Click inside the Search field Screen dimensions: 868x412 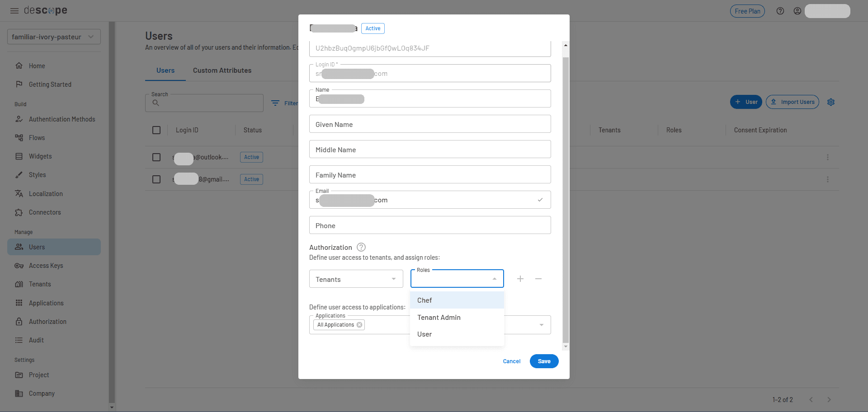(x=204, y=103)
